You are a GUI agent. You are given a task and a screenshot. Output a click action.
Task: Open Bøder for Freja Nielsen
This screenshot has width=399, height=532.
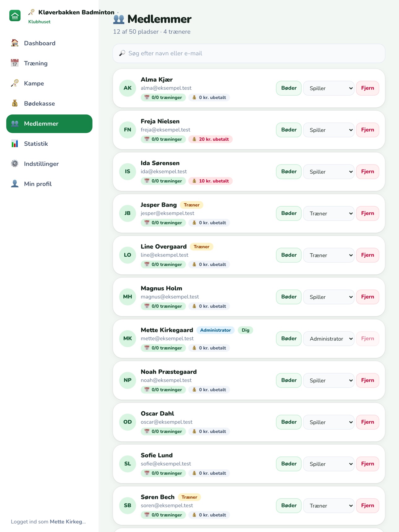pyautogui.click(x=289, y=130)
